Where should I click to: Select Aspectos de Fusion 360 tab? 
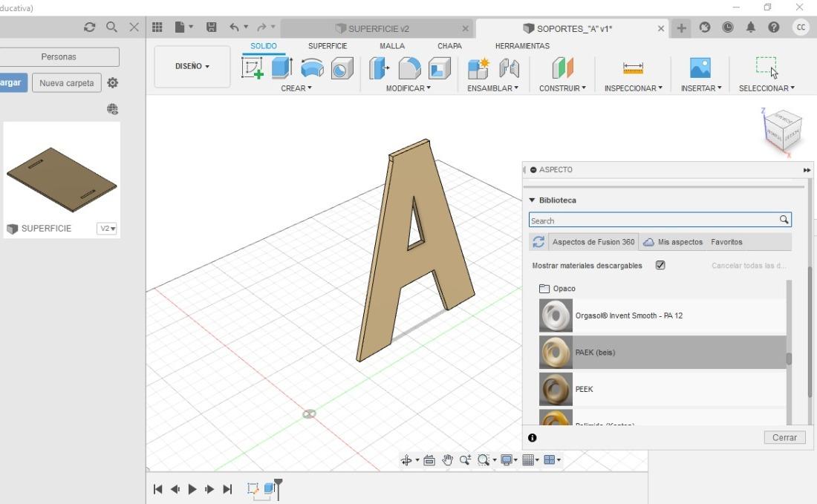click(593, 242)
